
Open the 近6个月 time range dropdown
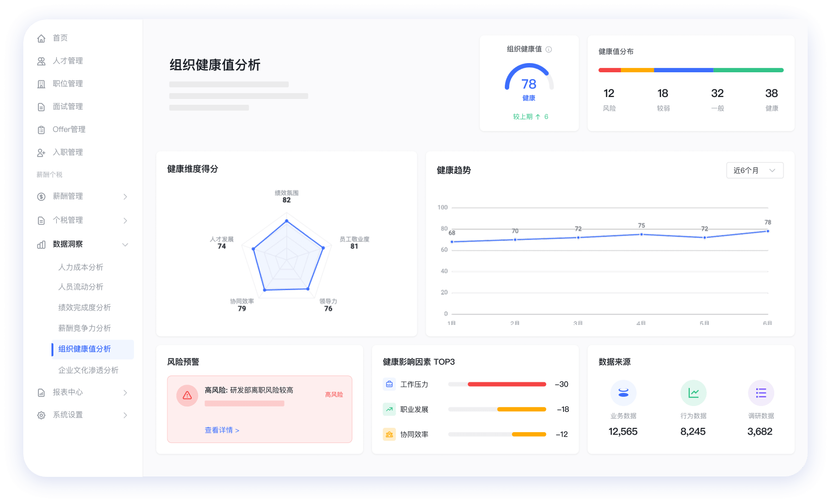pos(755,170)
